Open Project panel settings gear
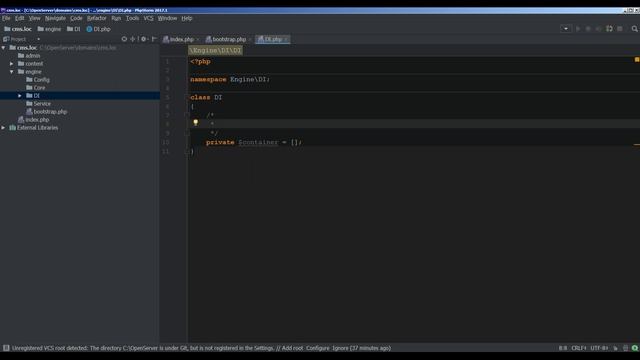 (144, 39)
